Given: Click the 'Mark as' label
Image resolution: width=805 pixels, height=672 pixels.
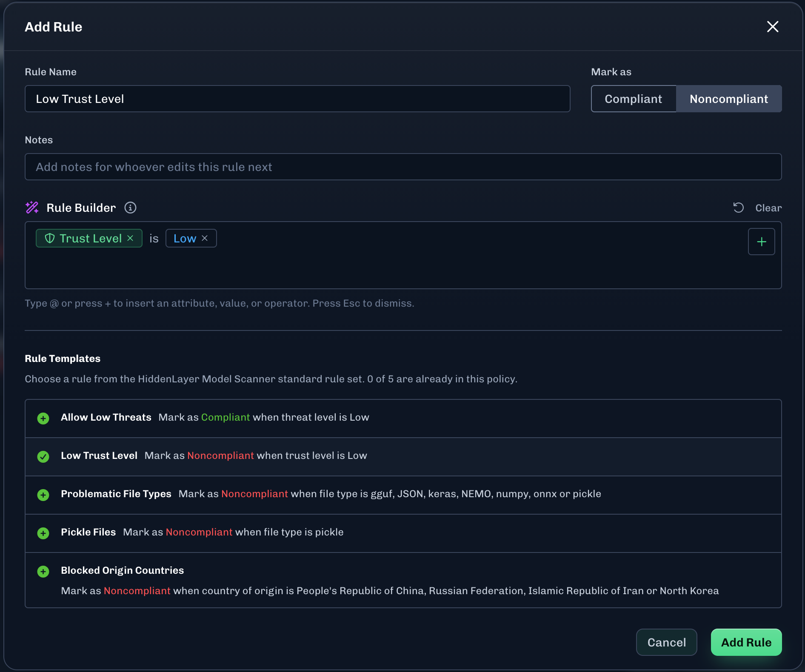Looking at the screenshot, I should point(611,72).
